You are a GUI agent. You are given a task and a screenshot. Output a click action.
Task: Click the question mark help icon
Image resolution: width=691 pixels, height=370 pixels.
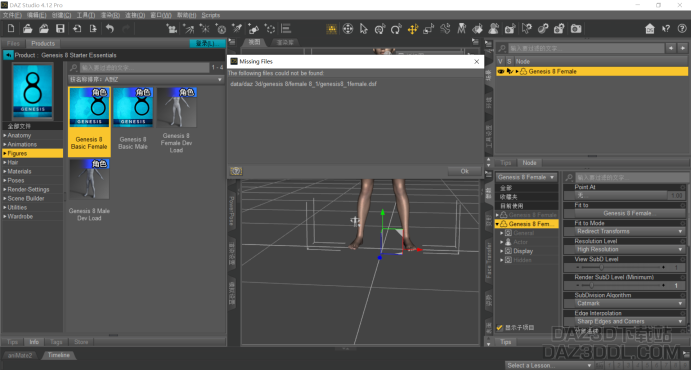pyautogui.click(x=681, y=29)
